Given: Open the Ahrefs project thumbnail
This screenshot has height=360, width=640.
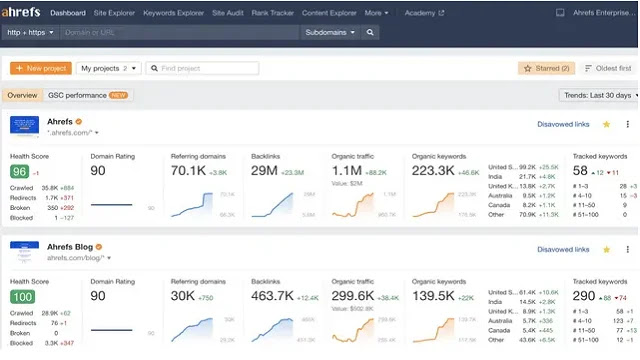Looking at the screenshot, I should click(x=24, y=126).
